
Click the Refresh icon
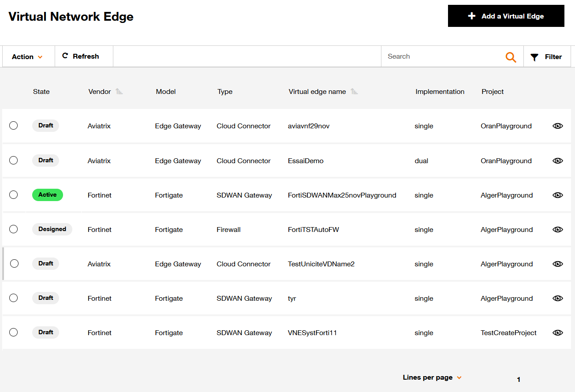coord(65,56)
